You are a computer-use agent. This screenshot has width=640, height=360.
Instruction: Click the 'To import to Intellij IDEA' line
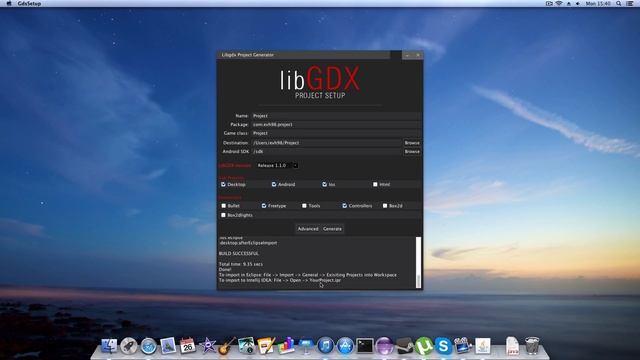point(280,280)
